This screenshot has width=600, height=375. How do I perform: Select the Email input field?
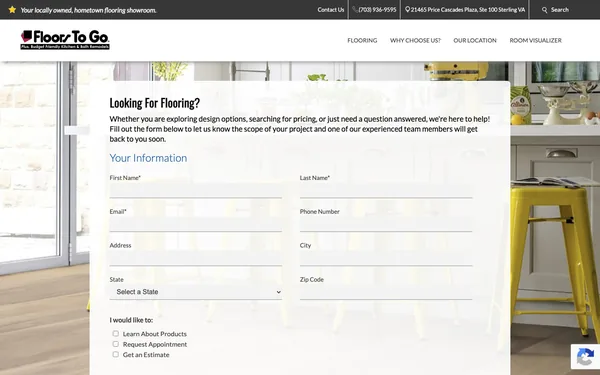[196, 224]
